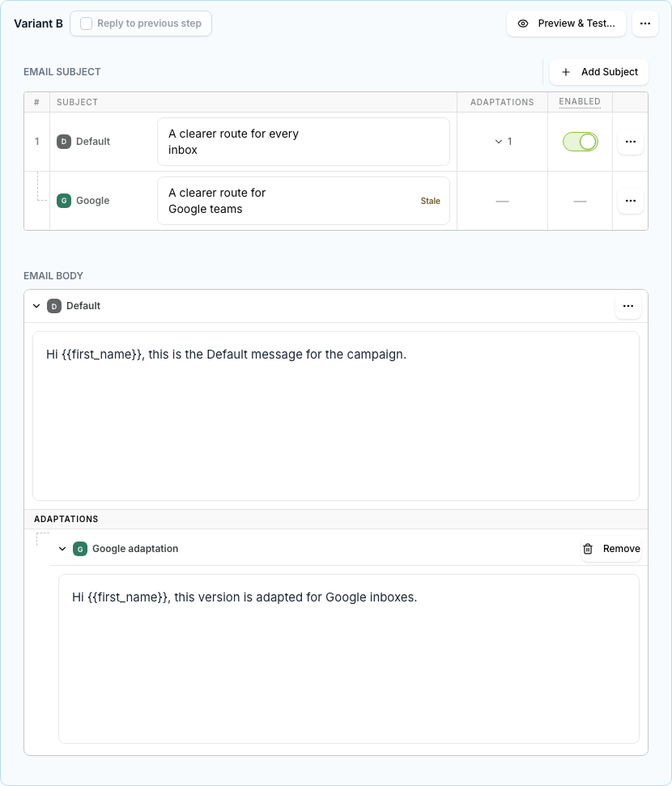Edit the 'A clearer route for every inbox' subject
The width and height of the screenshot is (672, 786).
coord(304,142)
